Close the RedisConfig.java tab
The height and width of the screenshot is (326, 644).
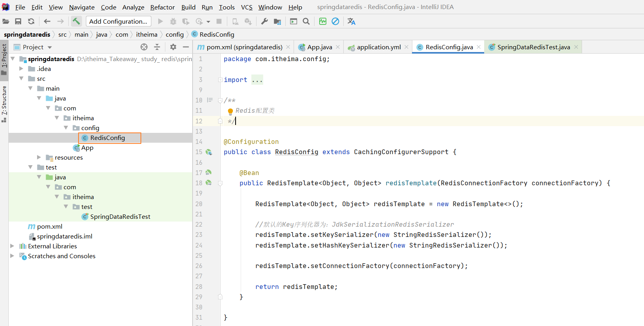coord(479,47)
